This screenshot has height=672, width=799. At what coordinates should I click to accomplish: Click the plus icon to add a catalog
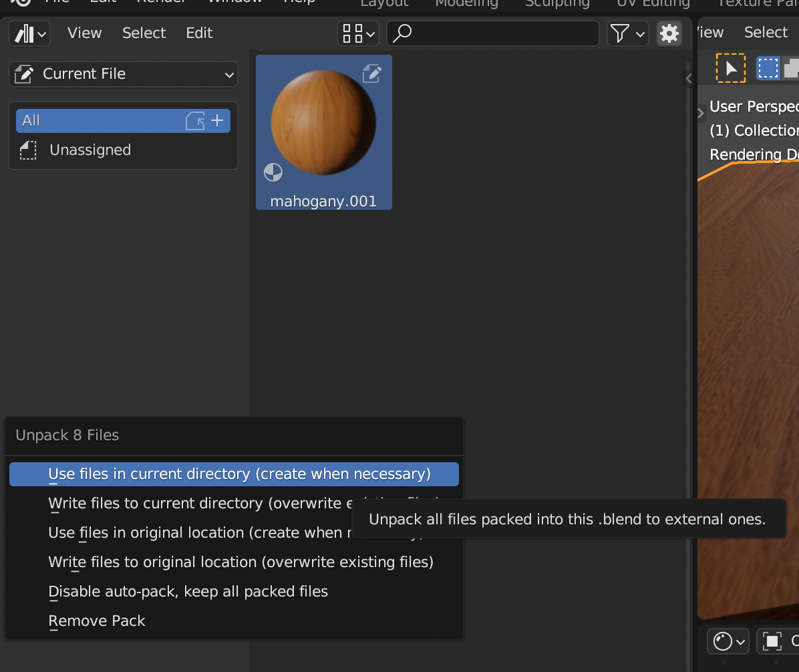click(x=217, y=121)
